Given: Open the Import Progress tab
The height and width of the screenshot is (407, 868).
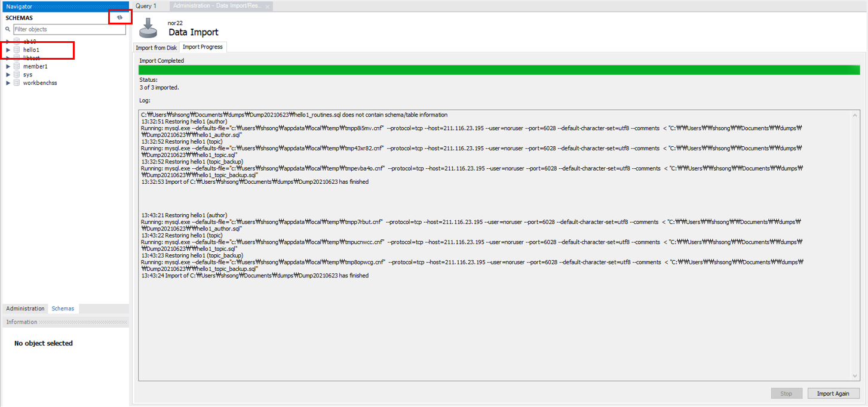Looking at the screenshot, I should [x=203, y=47].
